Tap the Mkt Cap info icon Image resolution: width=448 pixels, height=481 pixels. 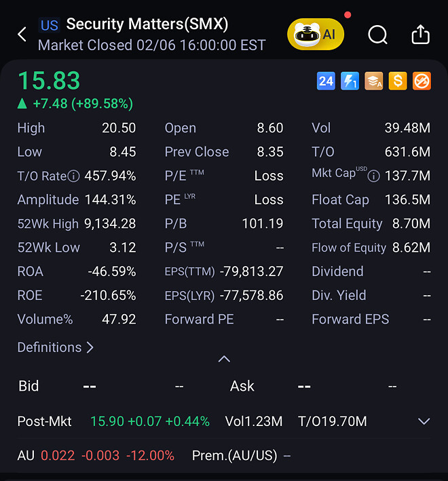373,176
